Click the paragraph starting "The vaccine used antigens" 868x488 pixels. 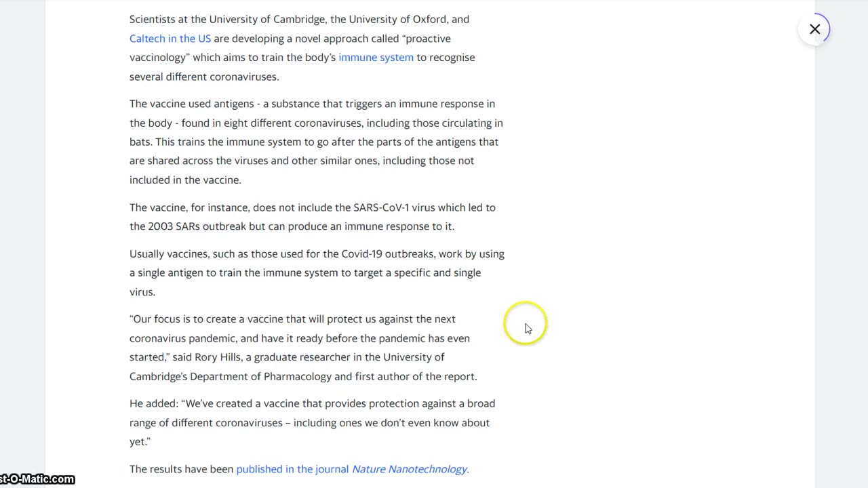(316, 142)
